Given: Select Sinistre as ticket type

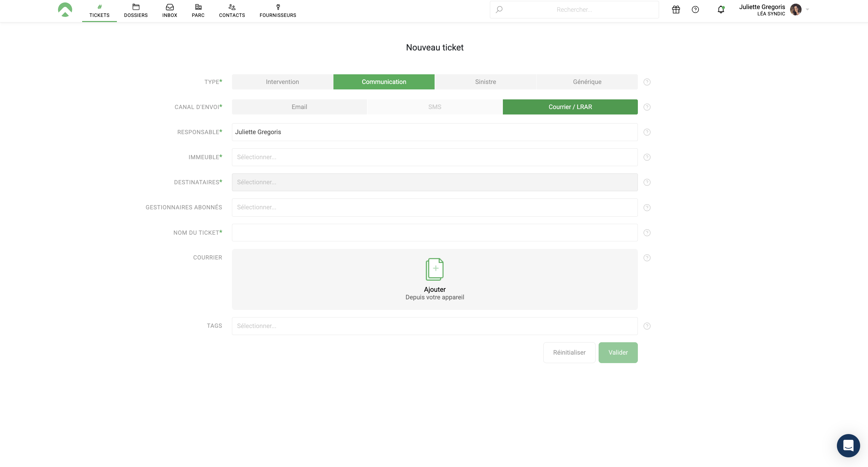Looking at the screenshot, I should pyautogui.click(x=485, y=82).
